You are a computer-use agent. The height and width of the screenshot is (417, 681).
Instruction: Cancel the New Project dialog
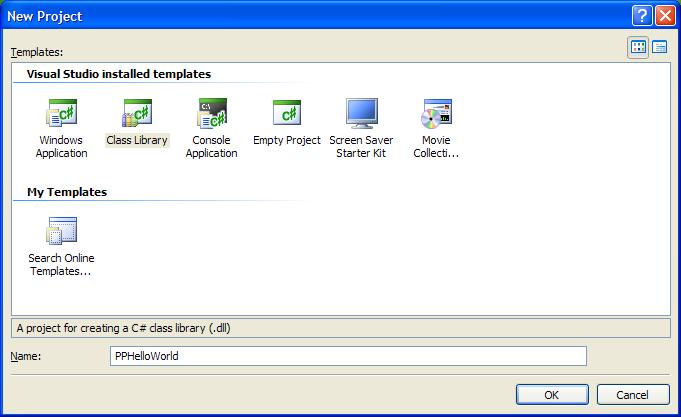[x=633, y=395]
